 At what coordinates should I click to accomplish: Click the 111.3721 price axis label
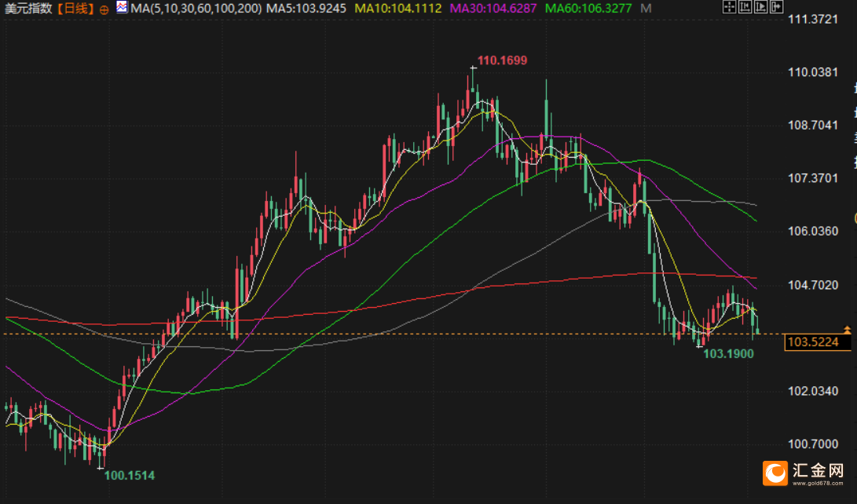pyautogui.click(x=813, y=20)
